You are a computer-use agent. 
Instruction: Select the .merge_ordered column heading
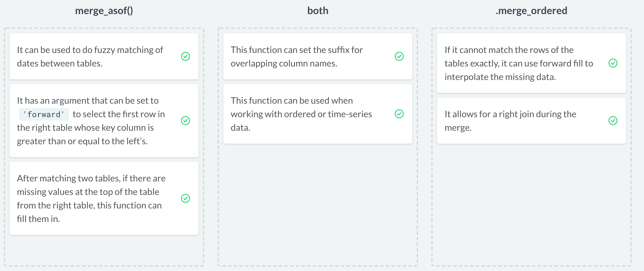point(531,11)
